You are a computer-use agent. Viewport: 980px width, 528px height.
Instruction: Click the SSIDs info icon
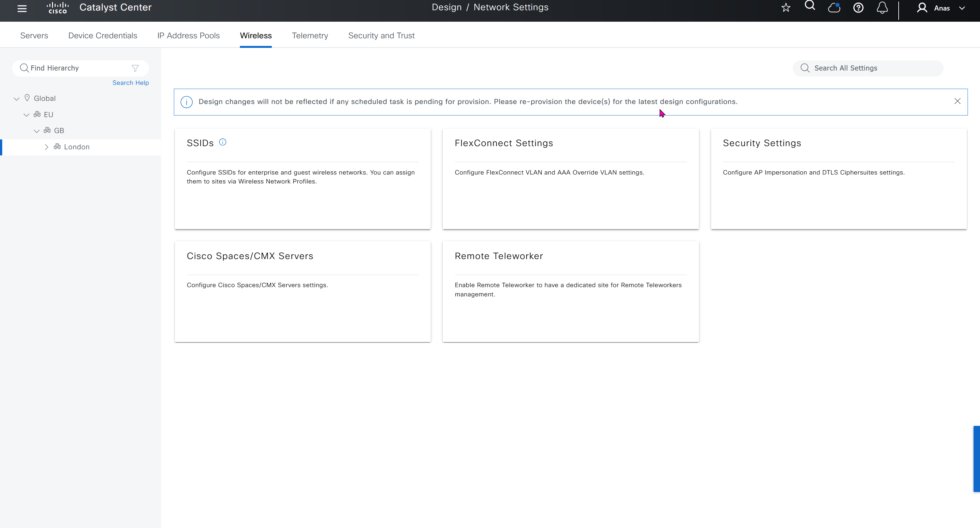(x=223, y=142)
